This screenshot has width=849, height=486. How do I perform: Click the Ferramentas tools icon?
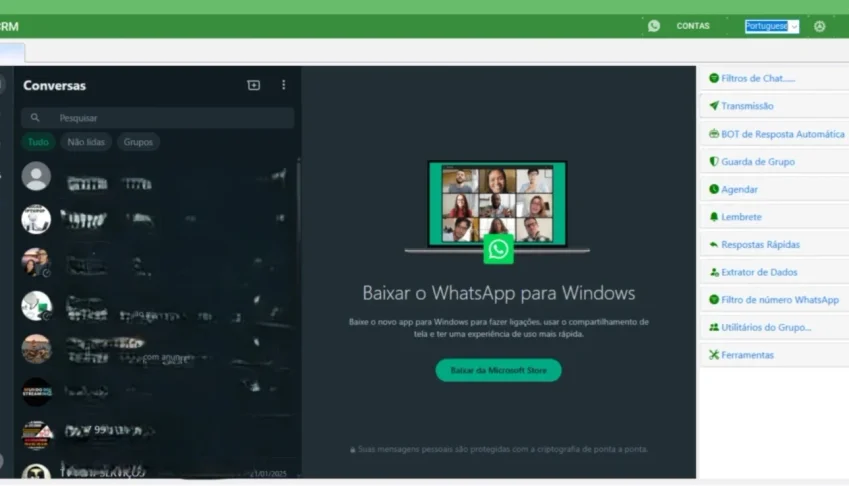pos(714,355)
